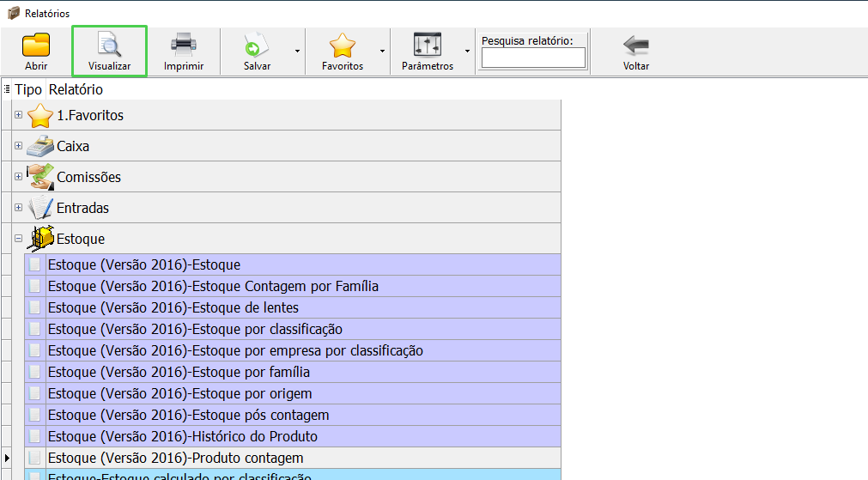
Task: Click the Abrir folder icon
Action: 36,46
